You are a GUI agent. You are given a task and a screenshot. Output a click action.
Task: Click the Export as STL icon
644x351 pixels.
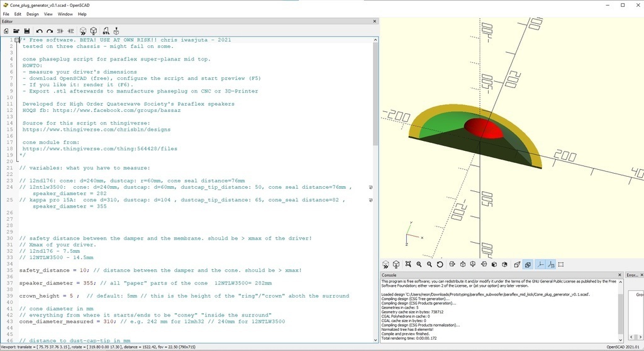pos(105,31)
